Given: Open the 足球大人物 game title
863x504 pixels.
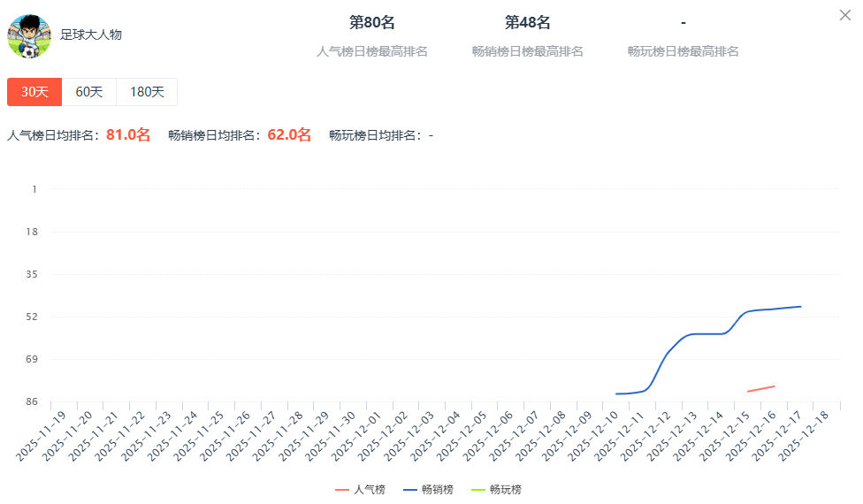Looking at the screenshot, I should [x=90, y=34].
